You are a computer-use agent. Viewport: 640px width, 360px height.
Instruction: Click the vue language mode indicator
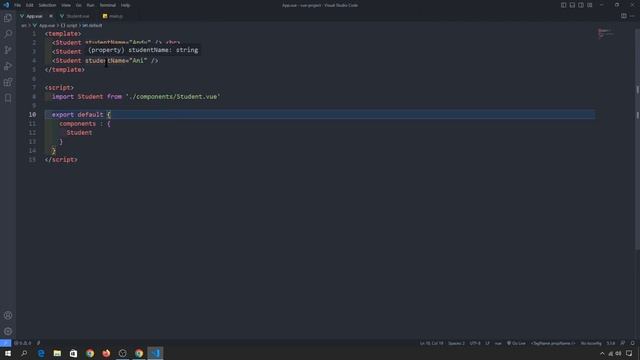pos(498,343)
